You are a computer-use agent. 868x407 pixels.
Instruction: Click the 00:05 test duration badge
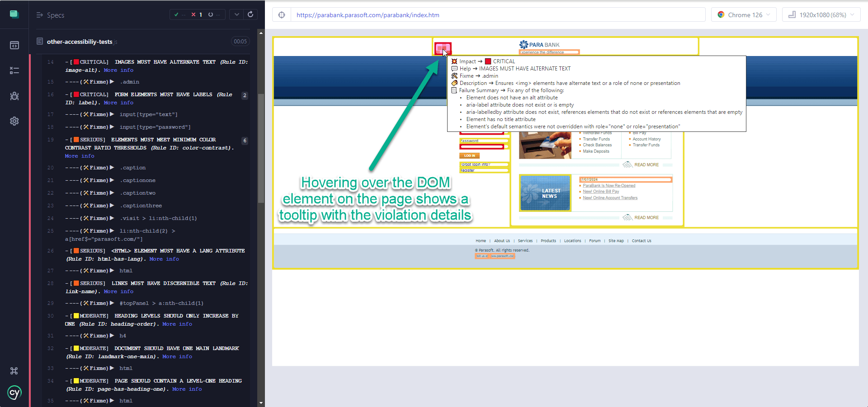pos(240,42)
